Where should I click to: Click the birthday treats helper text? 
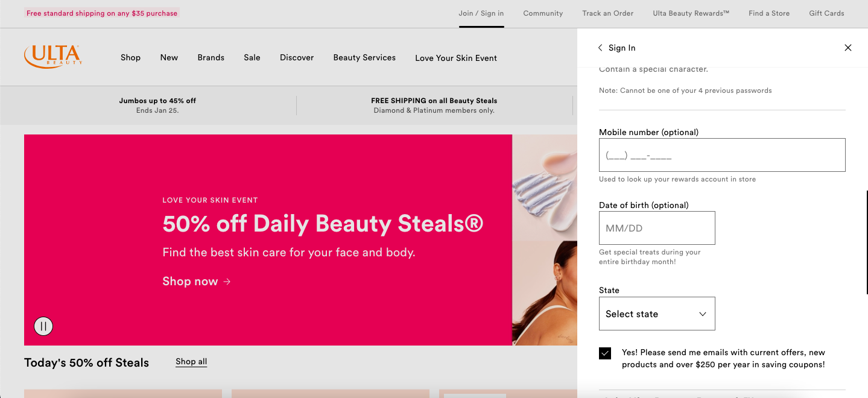click(650, 257)
